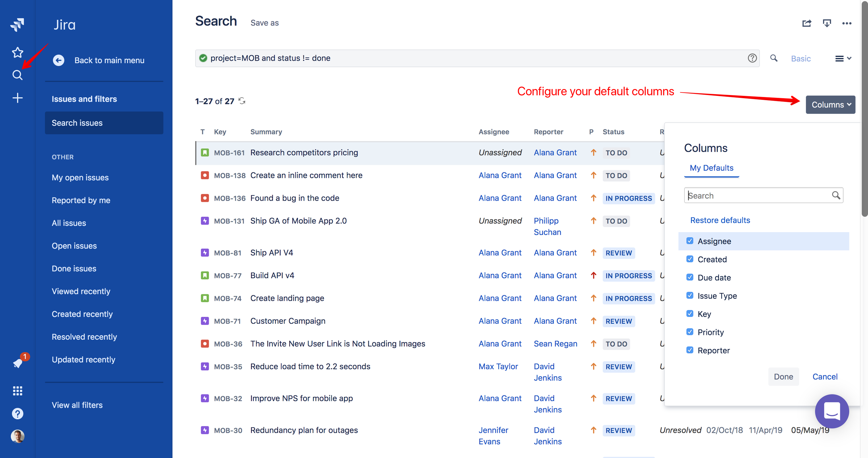Open the view layout dropdown at top right
This screenshot has height=458, width=868.
[x=843, y=58]
